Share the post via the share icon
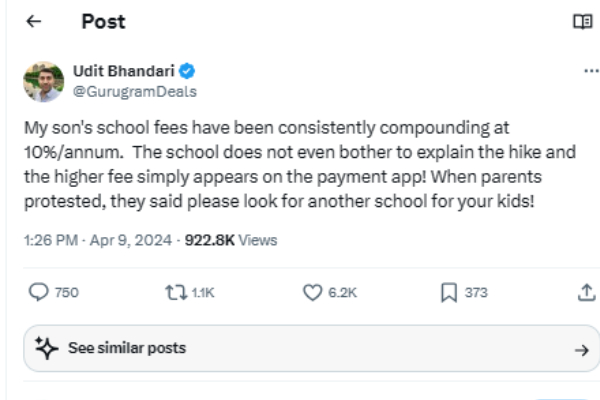The height and width of the screenshot is (400, 600). 586,292
